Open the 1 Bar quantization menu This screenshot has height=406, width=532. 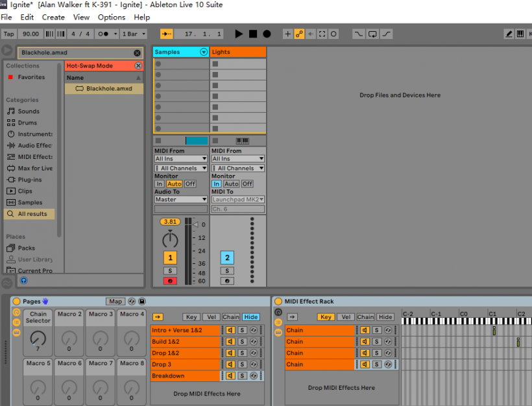click(134, 34)
